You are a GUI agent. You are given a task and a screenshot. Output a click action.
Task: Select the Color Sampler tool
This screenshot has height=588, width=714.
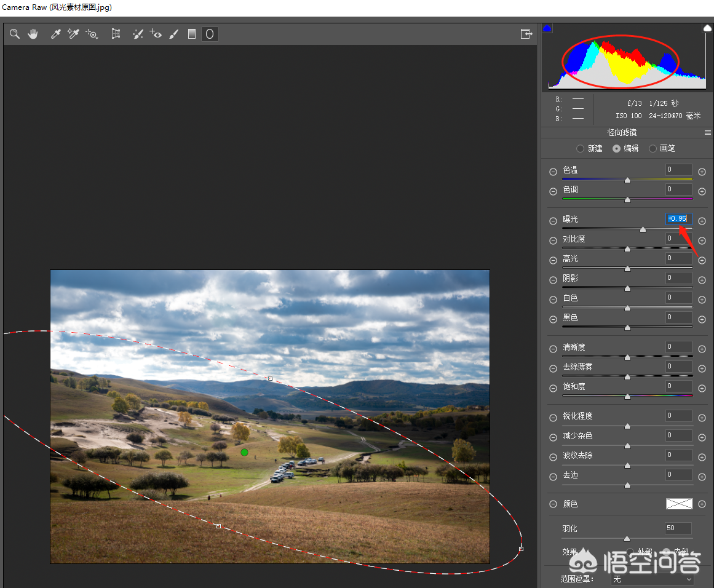click(x=73, y=34)
